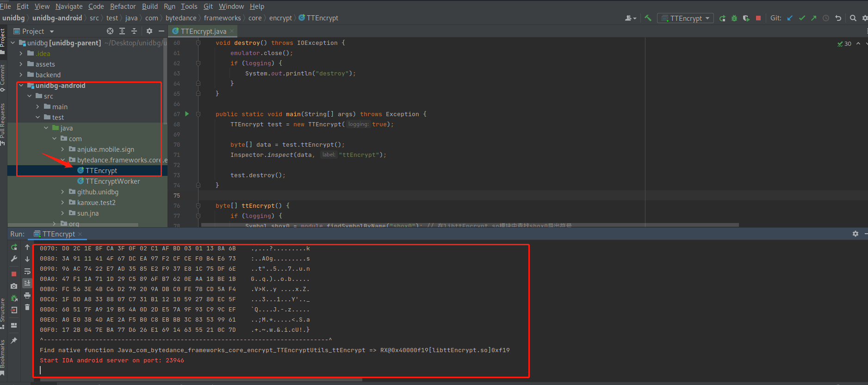Stop the running process in the top toolbar
The height and width of the screenshot is (385, 868).
(758, 18)
